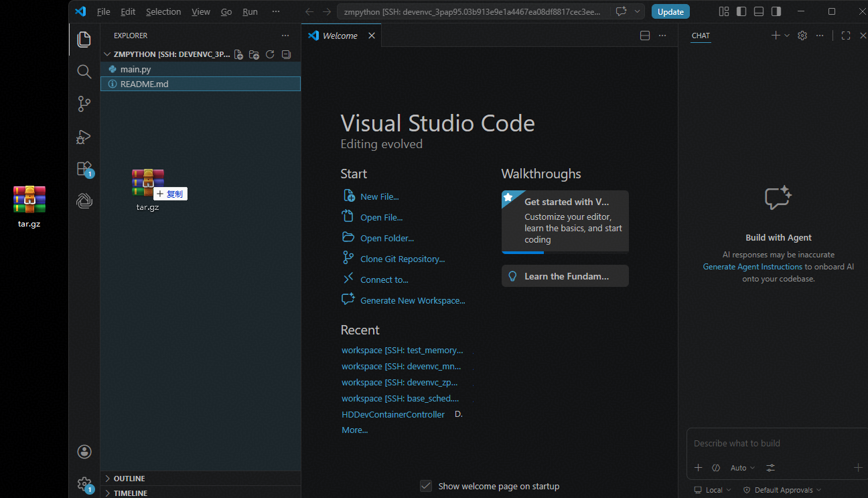Open the Remote Explorer view
The image size is (868, 498).
coord(84,200)
